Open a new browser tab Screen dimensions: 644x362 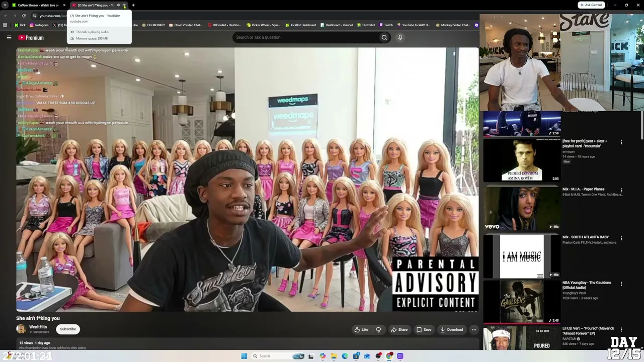coord(133,5)
